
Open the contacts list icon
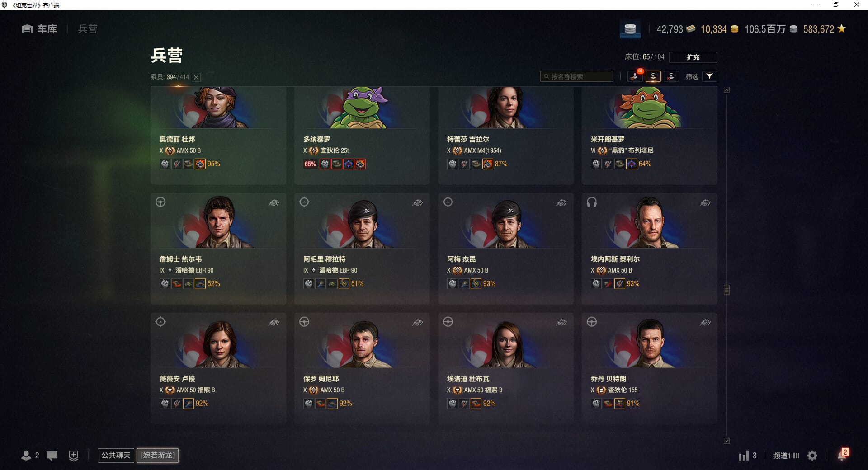coord(30,456)
